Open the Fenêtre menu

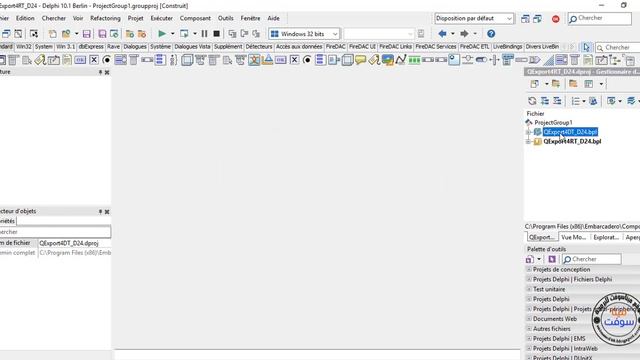pyautogui.click(x=250, y=18)
